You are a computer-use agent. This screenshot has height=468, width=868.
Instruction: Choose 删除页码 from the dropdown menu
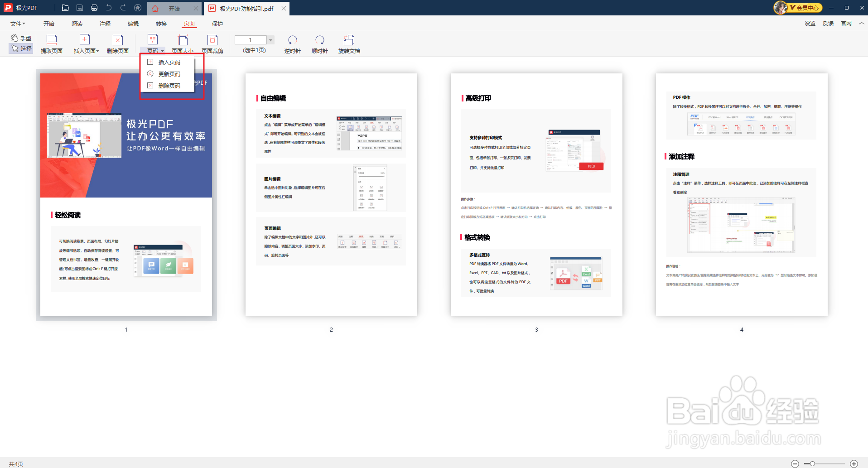168,86
